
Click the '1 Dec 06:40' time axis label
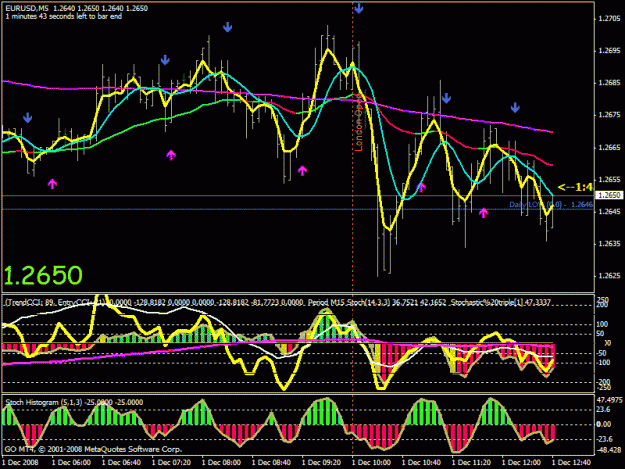click(x=121, y=463)
